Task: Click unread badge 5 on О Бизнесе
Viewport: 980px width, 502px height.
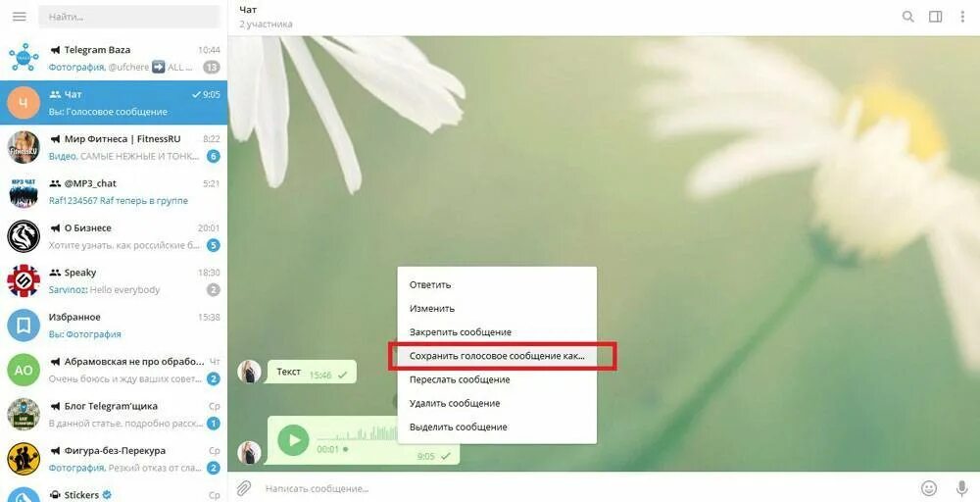Action: pos(214,245)
